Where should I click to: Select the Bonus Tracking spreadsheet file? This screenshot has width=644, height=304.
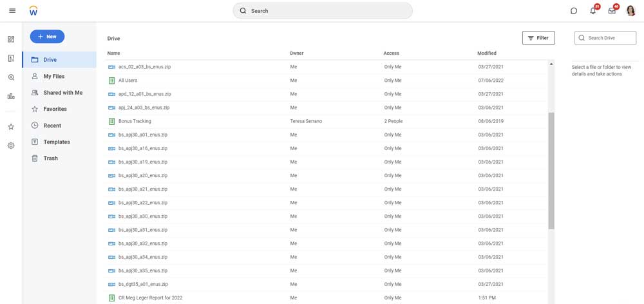click(327, 121)
